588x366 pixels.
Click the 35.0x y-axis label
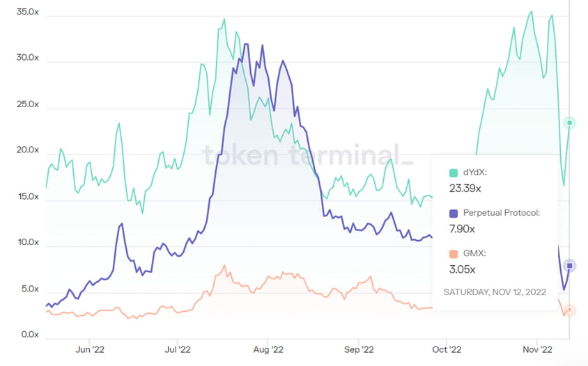click(27, 12)
